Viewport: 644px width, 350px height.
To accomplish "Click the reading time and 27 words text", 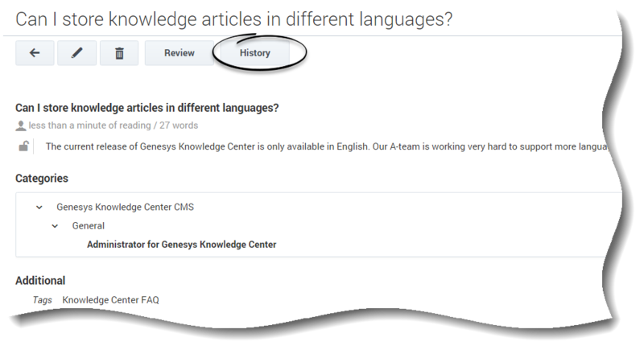I will [114, 126].
